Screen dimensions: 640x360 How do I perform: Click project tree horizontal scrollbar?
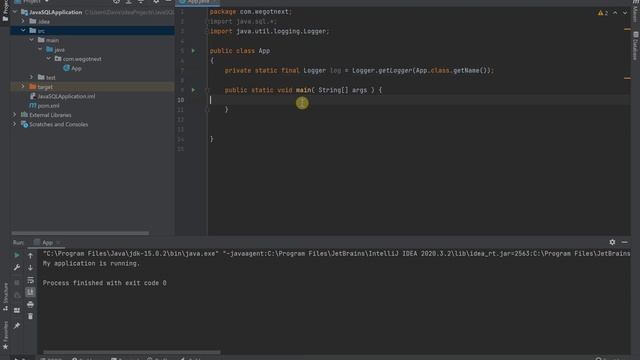80,233
